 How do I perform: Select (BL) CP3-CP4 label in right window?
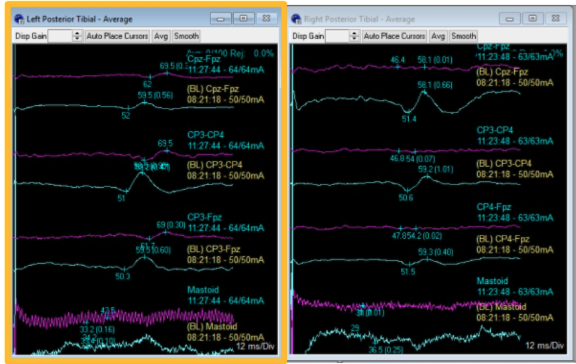click(515, 169)
